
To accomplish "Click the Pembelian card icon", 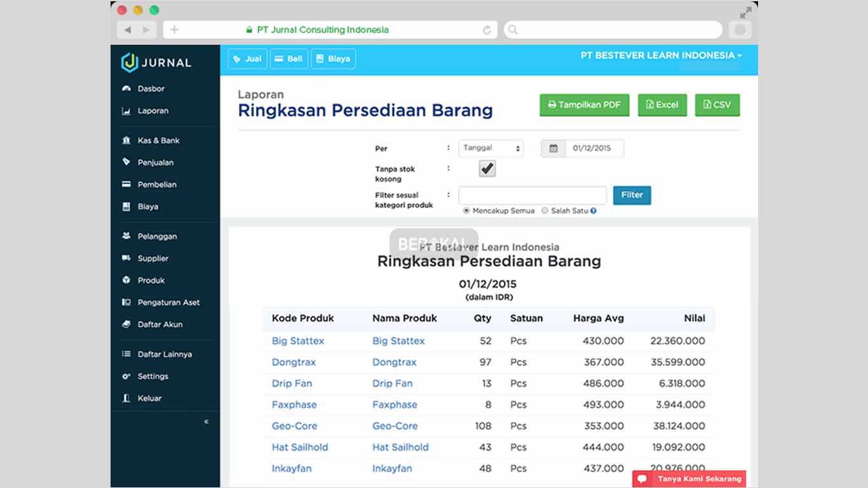I will 126,184.
